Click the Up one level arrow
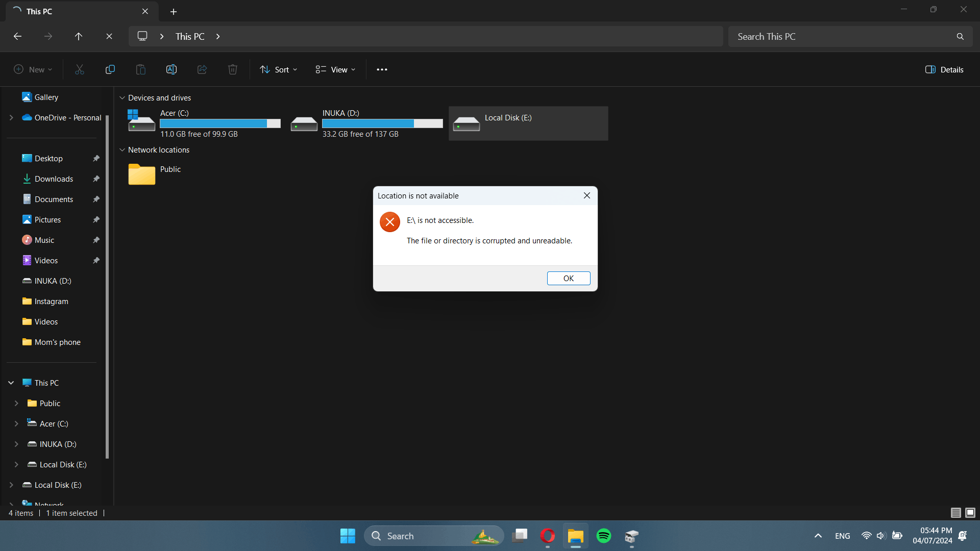This screenshot has height=551, width=980. click(79, 36)
